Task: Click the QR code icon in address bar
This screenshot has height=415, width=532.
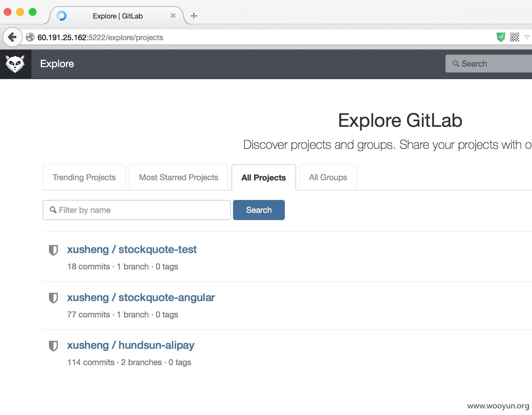Action: coord(515,37)
